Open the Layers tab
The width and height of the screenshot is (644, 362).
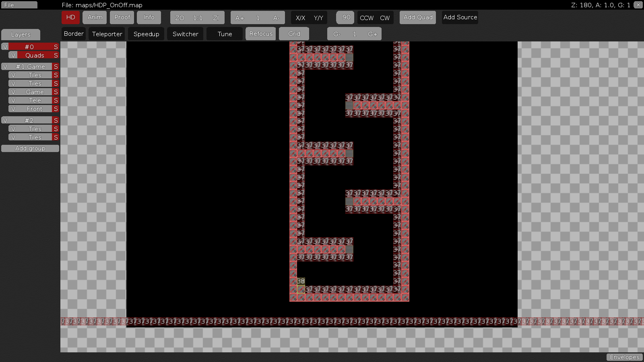pyautogui.click(x=21, y=35)
